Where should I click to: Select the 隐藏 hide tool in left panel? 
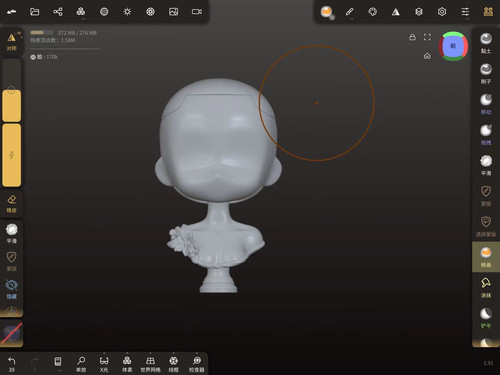click(12, 289)
